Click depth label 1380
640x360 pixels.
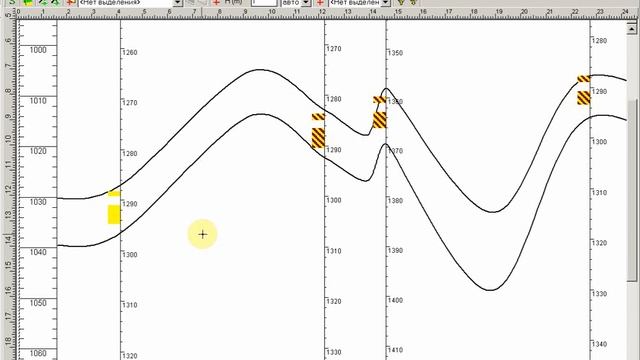pos(396,200)
